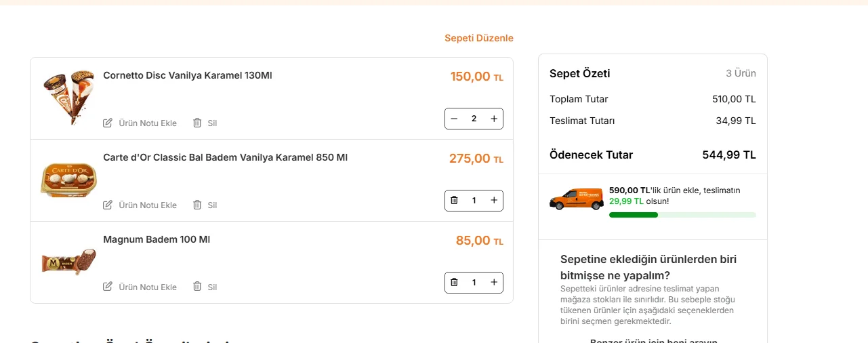The height and width of the screenshot is (343, 868).
Task: Click note pencil icon for Cornetto Disc
Action: click(x=108, y=123)
